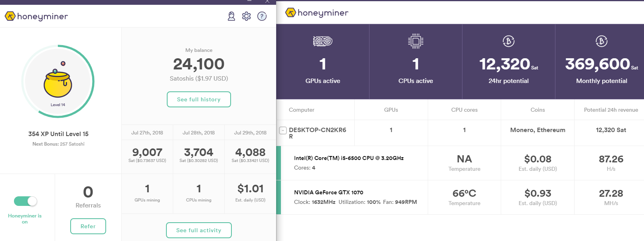Click the NVIDIA GeForce GTX 1070 row name
This screenshot has height=241, width=644.
pos(328,192)
